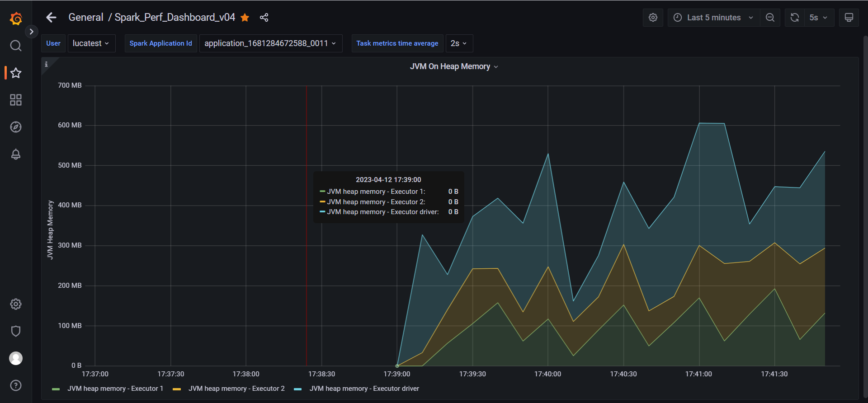The image size is (868, 403).
Task: Unstar the dashboard with the star icon
Action: coord(245,18)
